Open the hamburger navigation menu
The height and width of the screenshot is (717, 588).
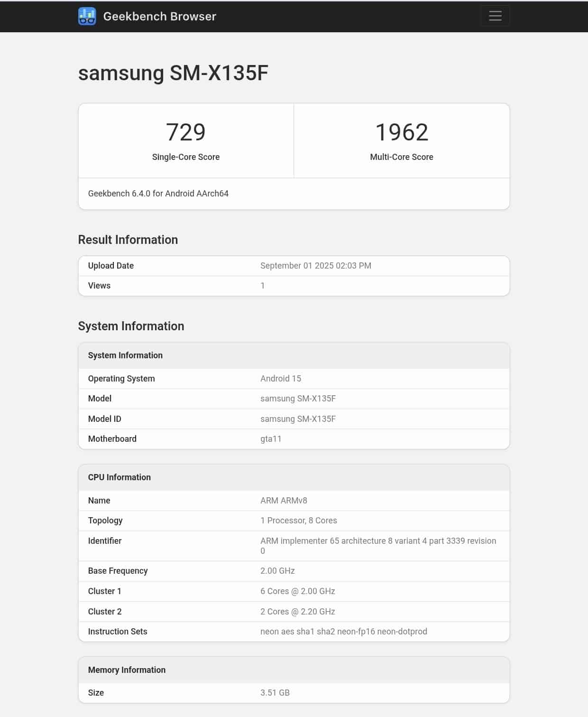[495, 16]
